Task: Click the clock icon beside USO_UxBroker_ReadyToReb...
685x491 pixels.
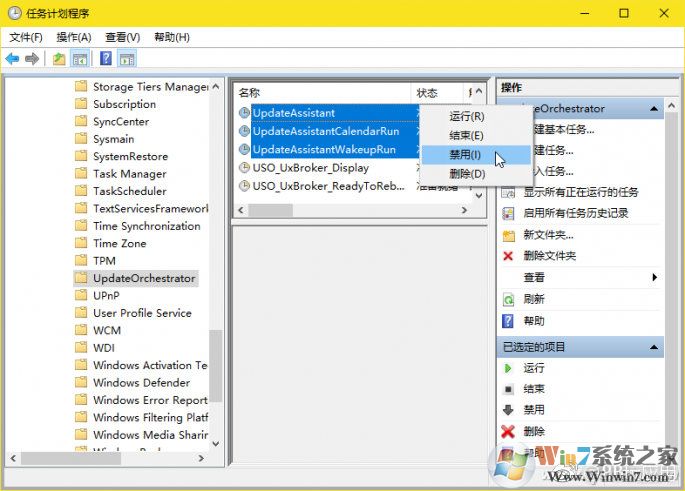Action: click(x=244, y=186)
